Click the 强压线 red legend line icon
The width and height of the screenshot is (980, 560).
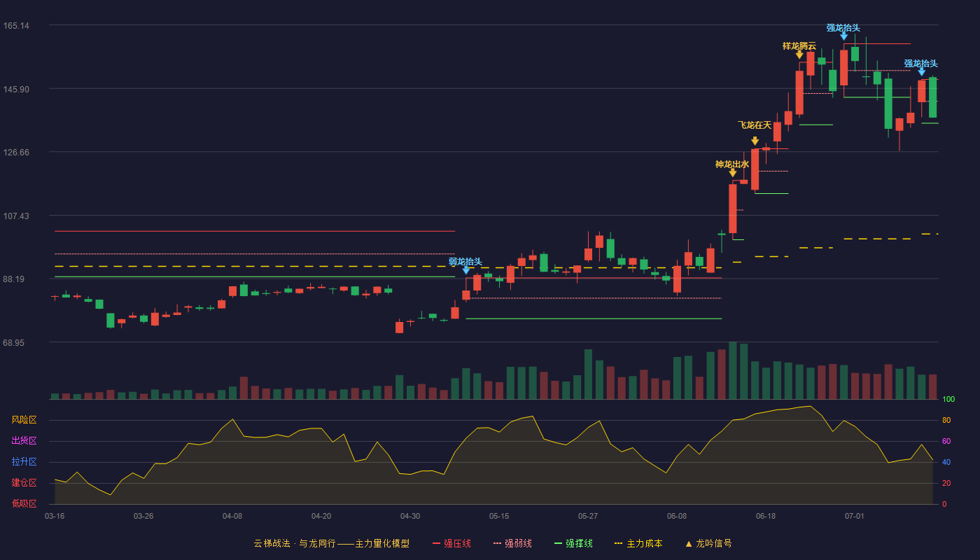[436, 543]
